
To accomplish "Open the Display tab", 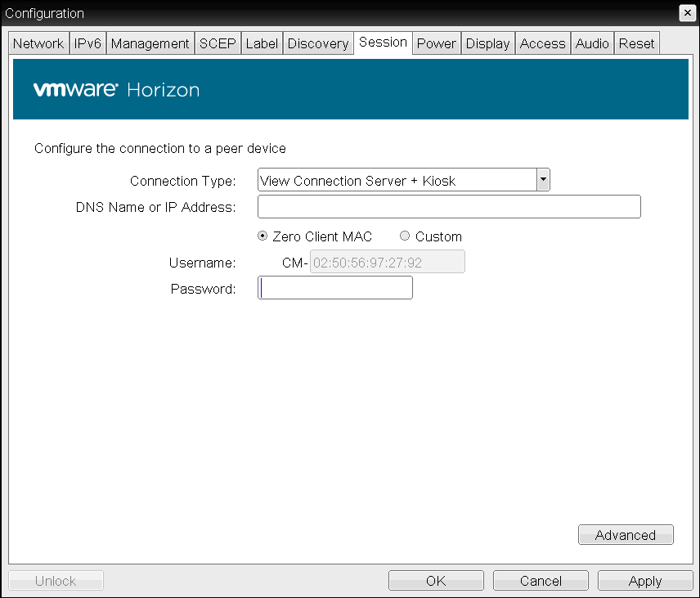I will pos(487,43).
